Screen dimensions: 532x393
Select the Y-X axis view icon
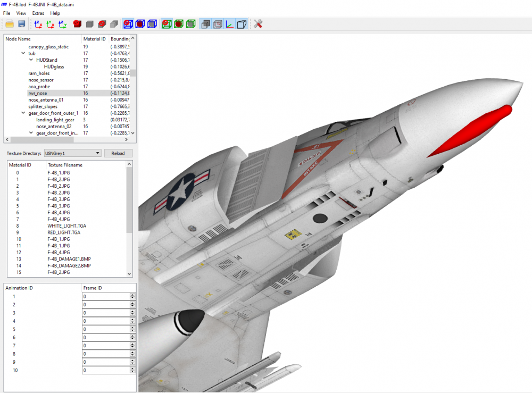coord(50,24)
